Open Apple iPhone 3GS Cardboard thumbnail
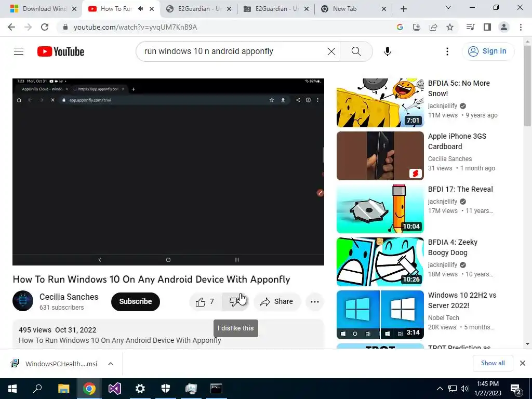The height and width of the screenshot is (399, 532). click(380, 156)
